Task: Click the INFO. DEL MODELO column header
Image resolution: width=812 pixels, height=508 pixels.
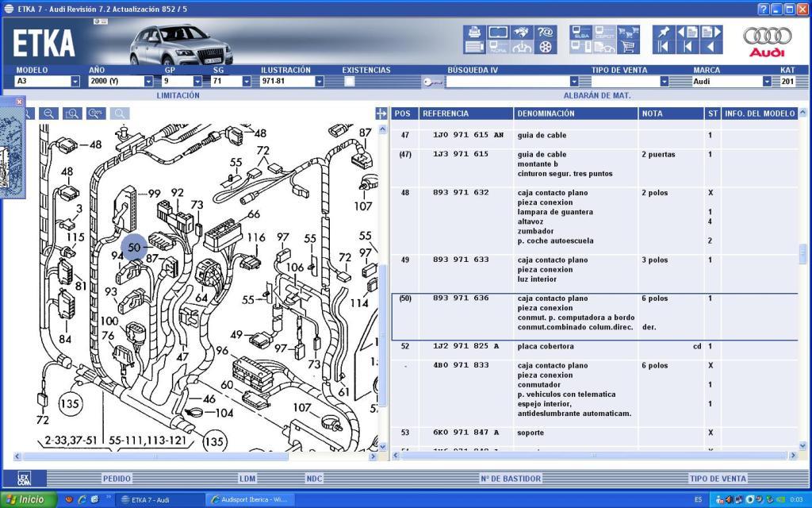Action: pos(759,114)
